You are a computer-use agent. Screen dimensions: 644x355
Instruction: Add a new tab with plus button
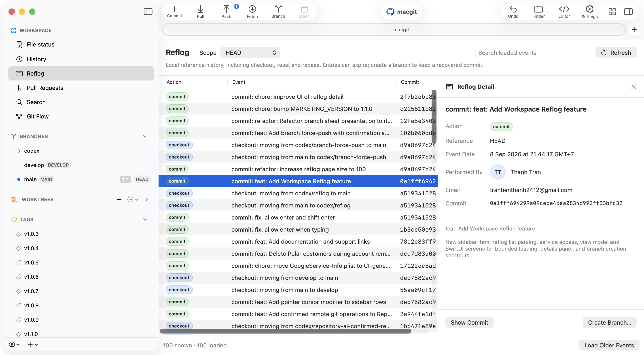point(634,30)
